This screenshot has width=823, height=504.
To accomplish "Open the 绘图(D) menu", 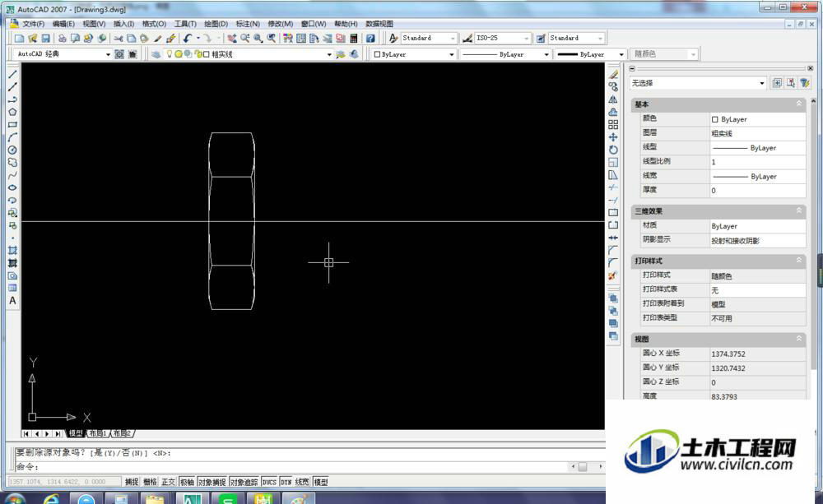I will coord(216,24).
